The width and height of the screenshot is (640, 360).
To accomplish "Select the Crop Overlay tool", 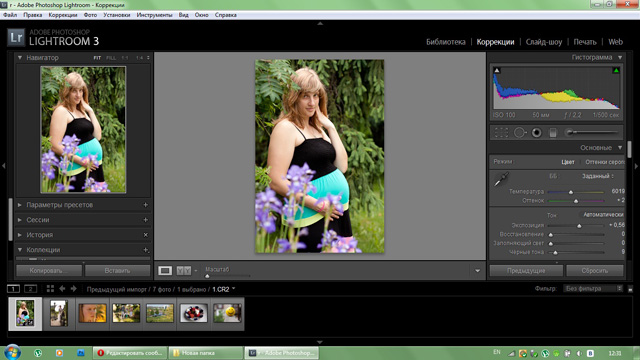I will pos(501,133).
